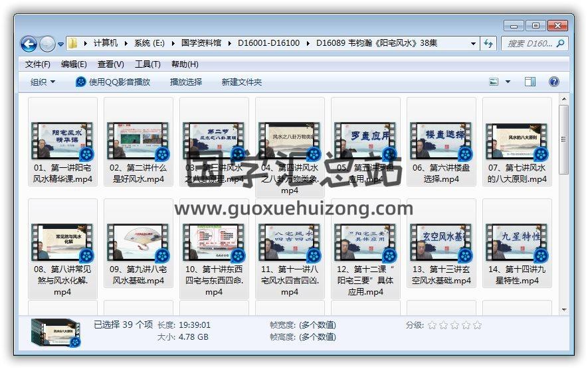
Task: Open the help question mark icon
Action: pos(553,82)
